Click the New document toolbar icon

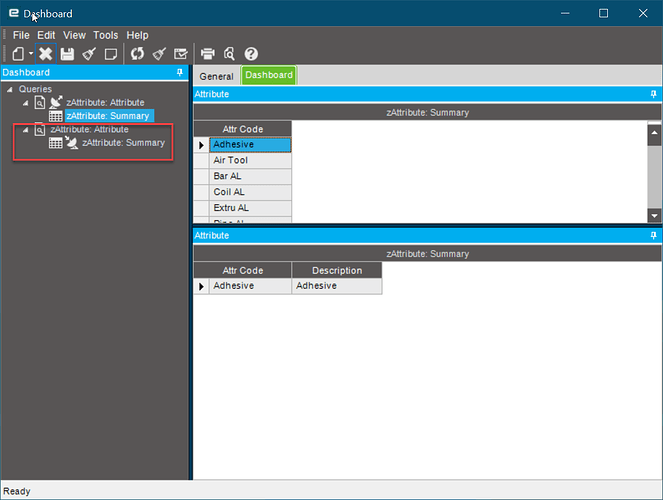click(x=18, y=54)
